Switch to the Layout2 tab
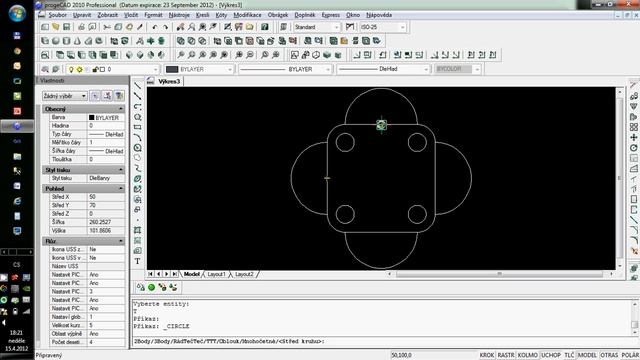This screenshot has width=640, height=360. [244, 274]
